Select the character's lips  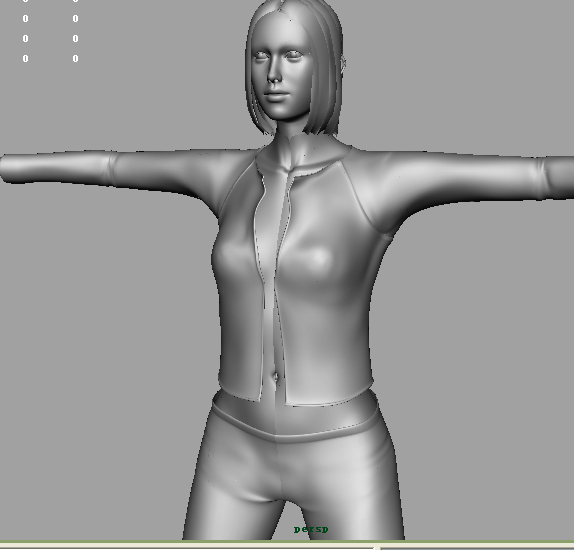point(276,96)
